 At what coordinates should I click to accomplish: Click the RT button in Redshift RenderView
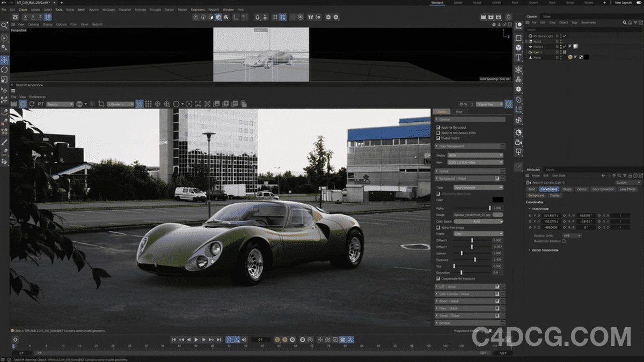[x=41, y=104]
